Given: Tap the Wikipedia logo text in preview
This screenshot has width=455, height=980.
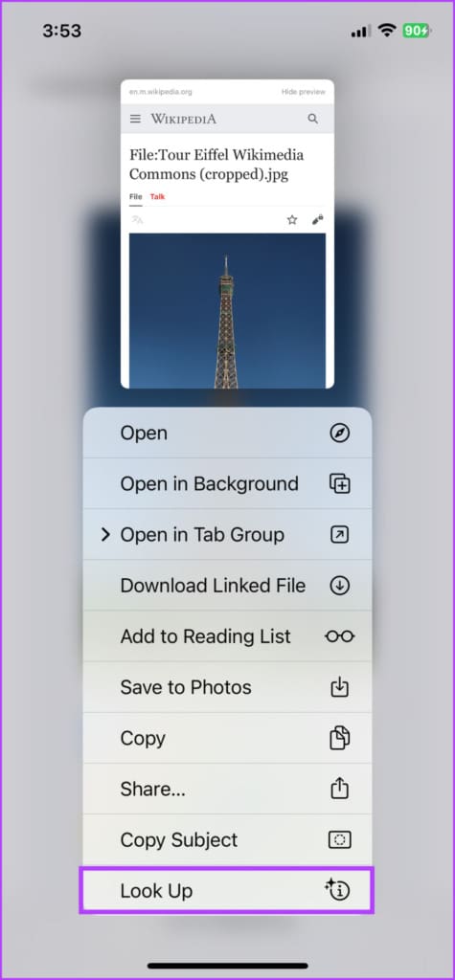Looking at the screenshot, I should (183, 119).
